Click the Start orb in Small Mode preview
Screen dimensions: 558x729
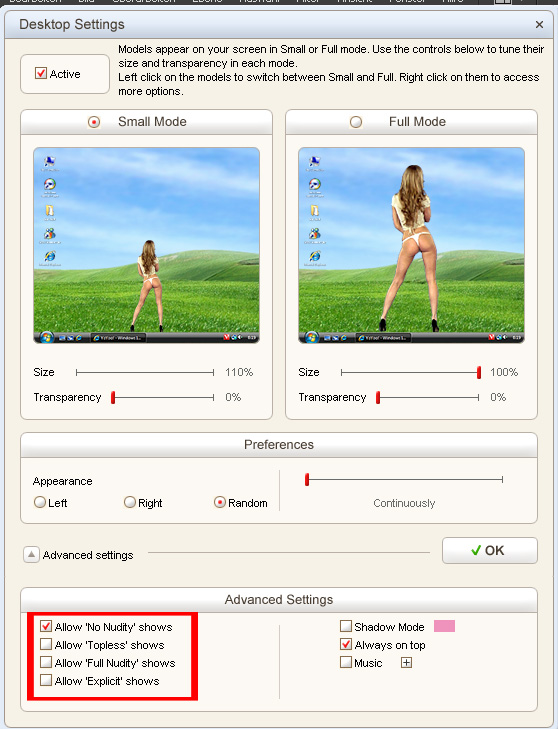(x=46, y=337)
